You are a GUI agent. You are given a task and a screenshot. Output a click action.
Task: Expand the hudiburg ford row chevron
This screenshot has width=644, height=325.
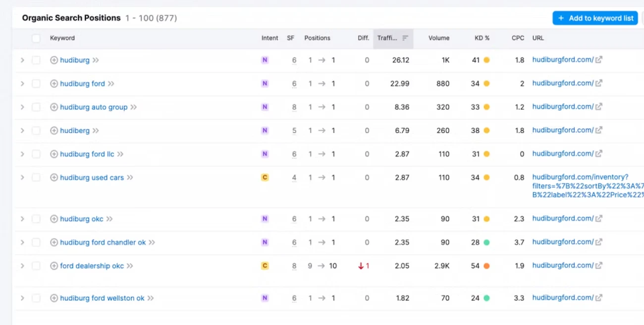click(22, 84)
